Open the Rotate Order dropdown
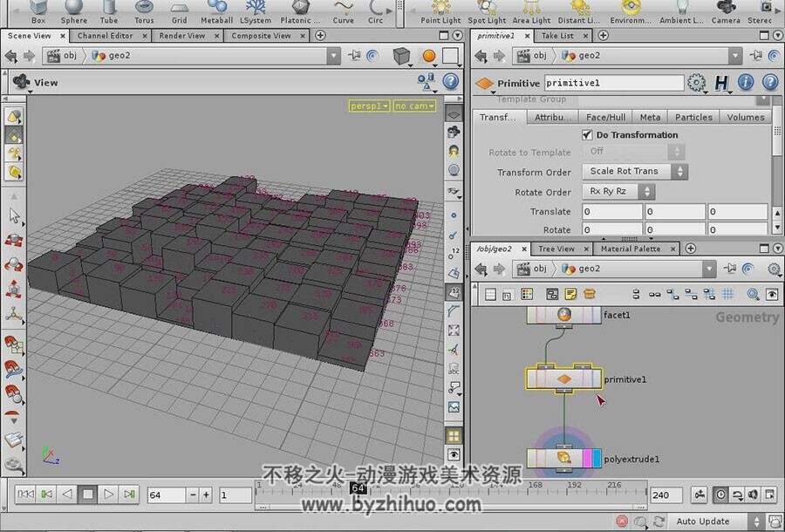This screenshot has height=532, width=785. [618, 191]
